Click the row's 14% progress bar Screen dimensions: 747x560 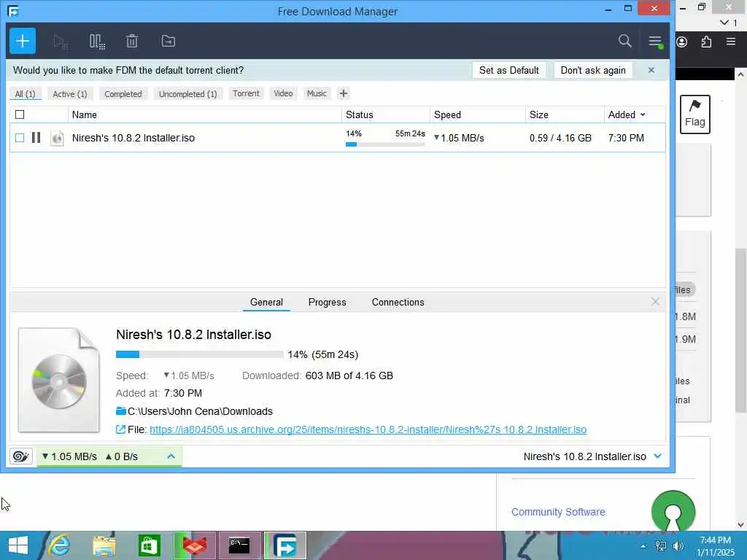pyautogui.click(x=385, y=144)
